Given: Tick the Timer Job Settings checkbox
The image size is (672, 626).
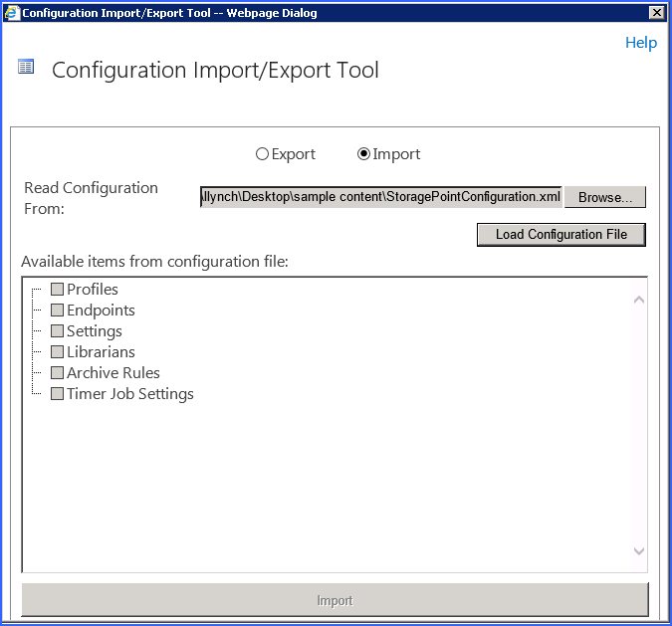Looking at the screenshot, I should click(57, 393).
